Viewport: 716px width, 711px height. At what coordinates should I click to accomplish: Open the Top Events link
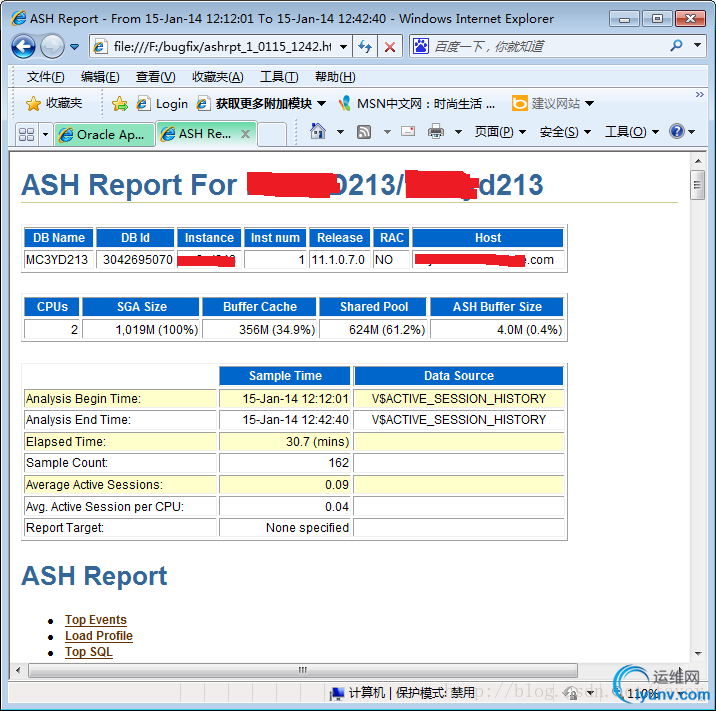click(x=95, y=620)
